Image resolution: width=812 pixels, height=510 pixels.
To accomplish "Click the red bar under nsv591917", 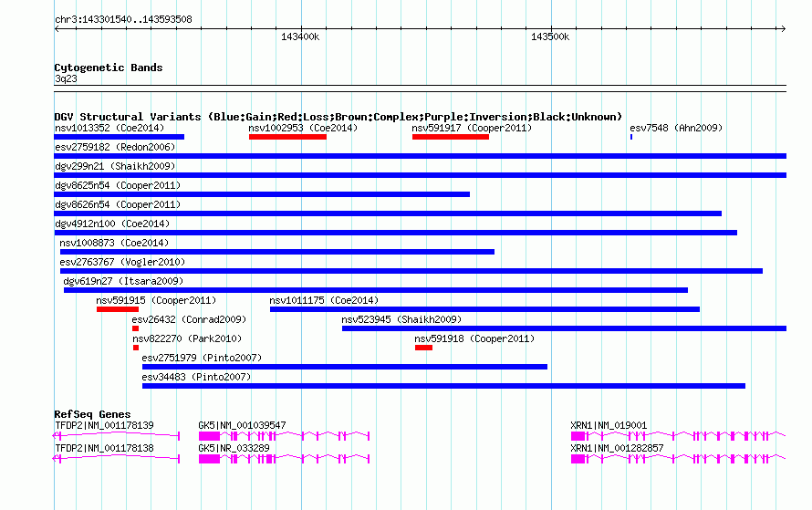I will [x=451, y=137].
